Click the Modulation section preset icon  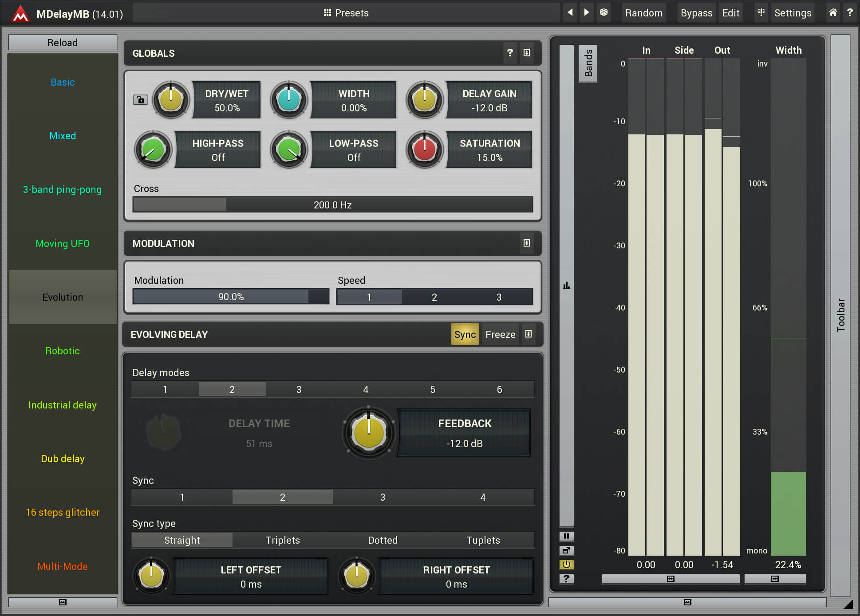click(x=527, y=243)
